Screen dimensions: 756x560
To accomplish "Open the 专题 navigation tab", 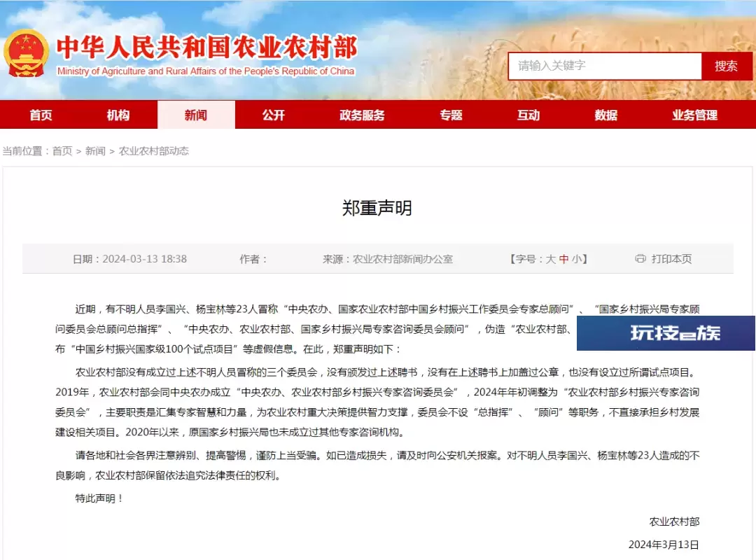I will [x=451, y=115].
